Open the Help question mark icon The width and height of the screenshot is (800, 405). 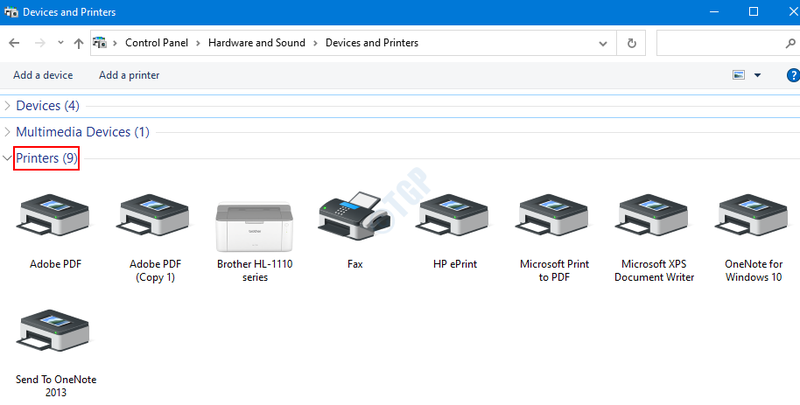[x=793, y=75]
